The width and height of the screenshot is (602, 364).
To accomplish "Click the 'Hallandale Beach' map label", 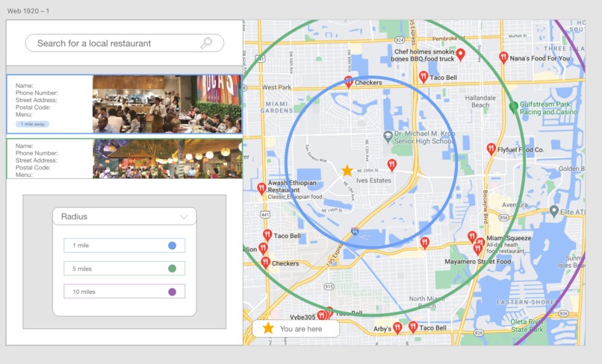I will pos(480,101).
